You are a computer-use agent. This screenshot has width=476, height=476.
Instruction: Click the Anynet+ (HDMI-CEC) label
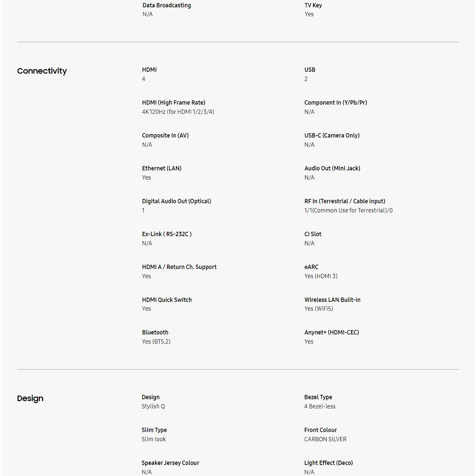click(x=331, y=332)
